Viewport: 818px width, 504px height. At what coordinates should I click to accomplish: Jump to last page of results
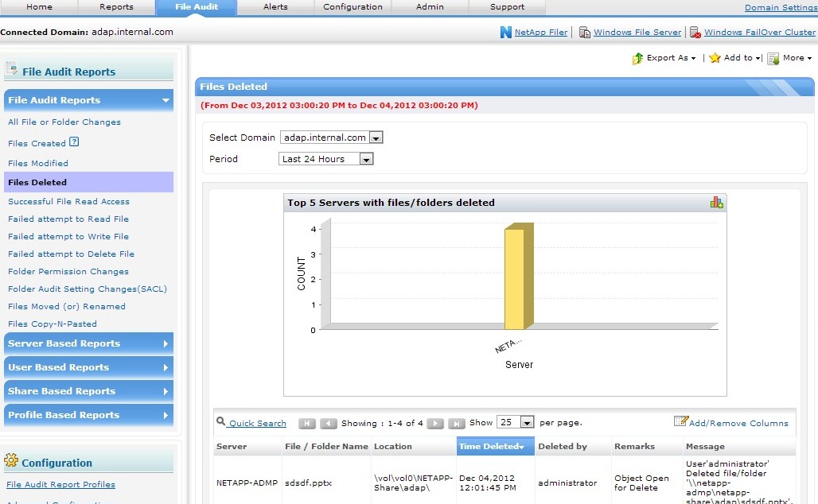tap(456, 424)
